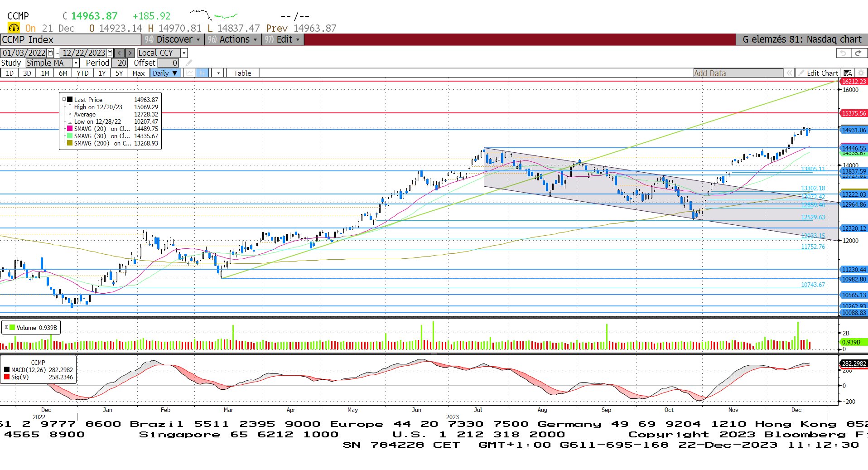Click the pink SMAVG (20) color swatch
Screen dimensions: 868x470
70,129
